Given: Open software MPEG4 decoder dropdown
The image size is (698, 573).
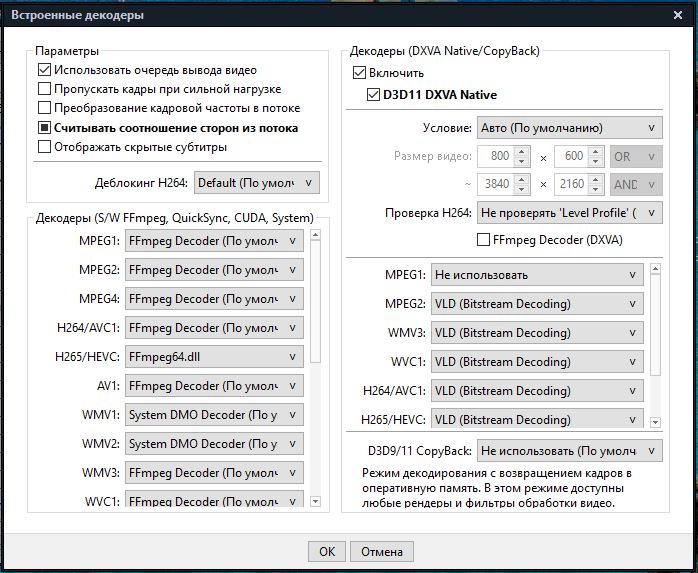Looking at the screenshot, I should click(x=214, y=299).
